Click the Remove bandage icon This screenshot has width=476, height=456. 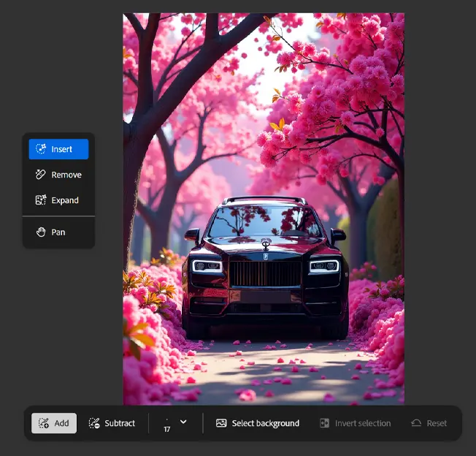click(x=41, y=175)
